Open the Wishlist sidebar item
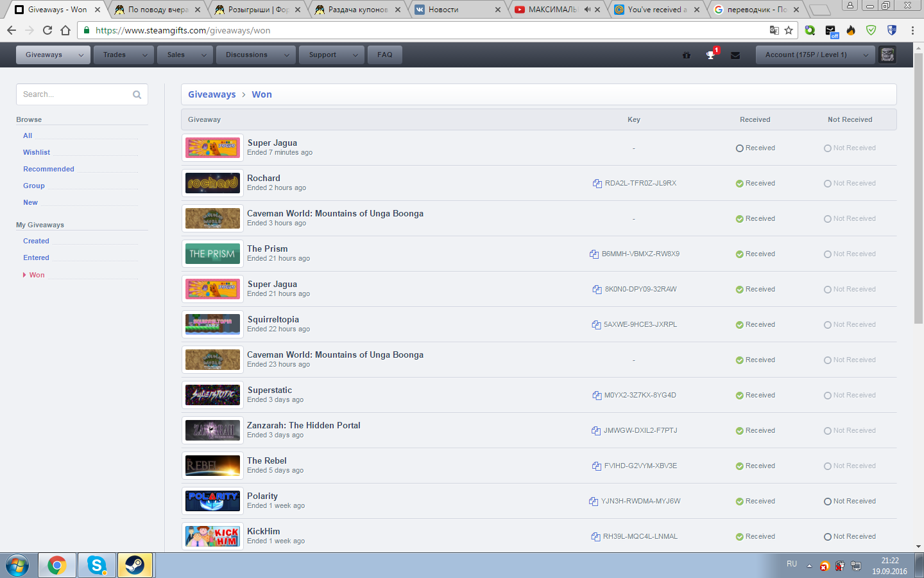Screen dimensions: 924x578 tap(37, 153)
